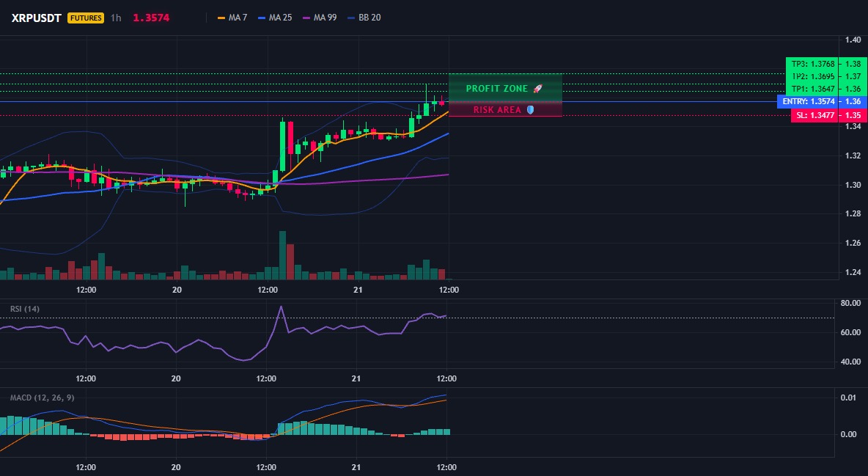Toggle the BB 20 legend item
The width and height of the screenshot is (868, 476).
coord(364,18)
